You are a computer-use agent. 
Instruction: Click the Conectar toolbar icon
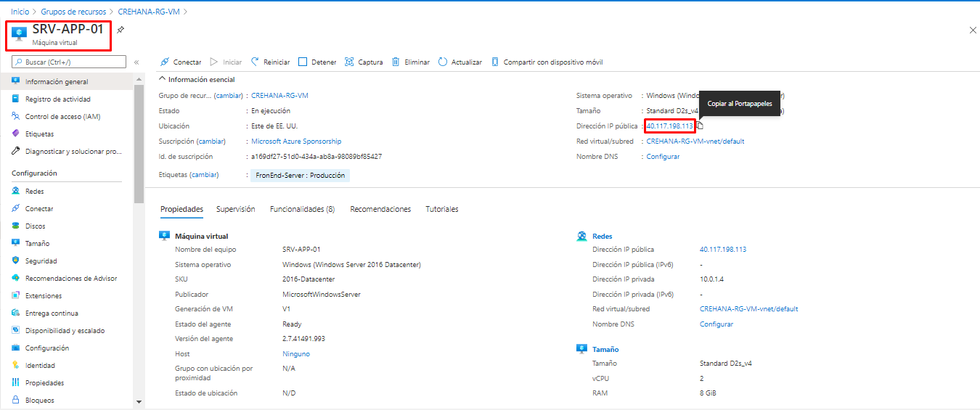pos(165,62)
